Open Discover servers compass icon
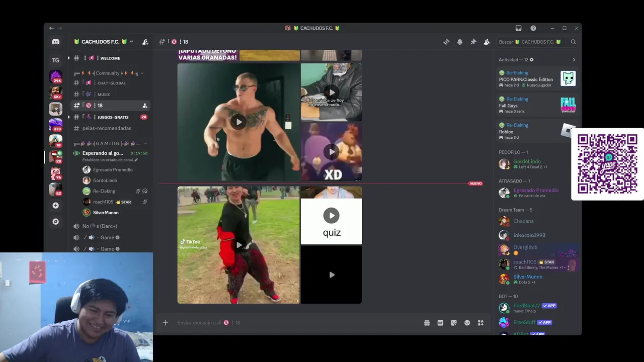Screen dimensions: 644x362 pyautogui.click(x=55, y=222)
